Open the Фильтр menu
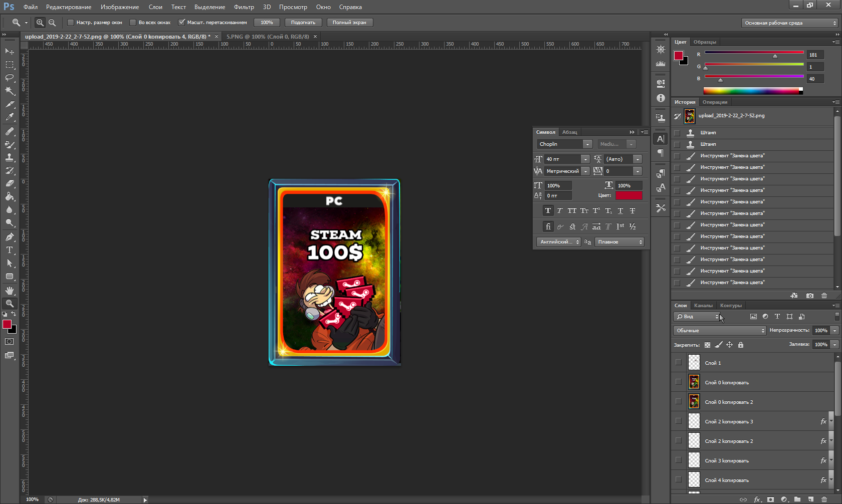This screenshot has width=842, height=504. click(x=244, y=7)
